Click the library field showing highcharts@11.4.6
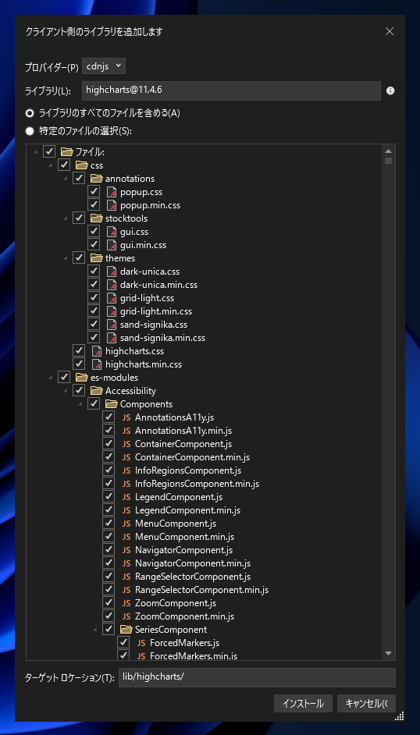 pos(231,90)
